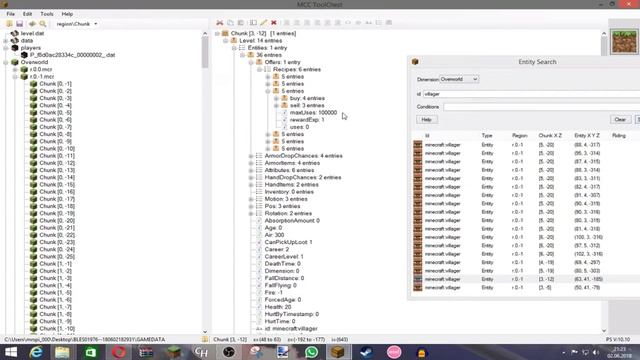This screenshot has width=640, height=360.
Task: Click the open file toolbar icon
Action: coord(9,24)
